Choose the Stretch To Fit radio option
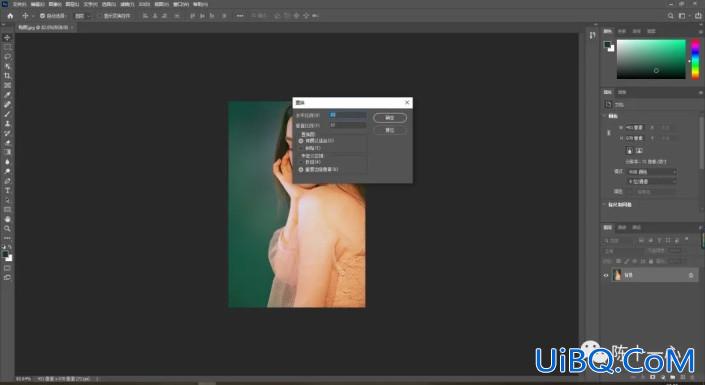 pyautogui.click(x=301, y=141)
